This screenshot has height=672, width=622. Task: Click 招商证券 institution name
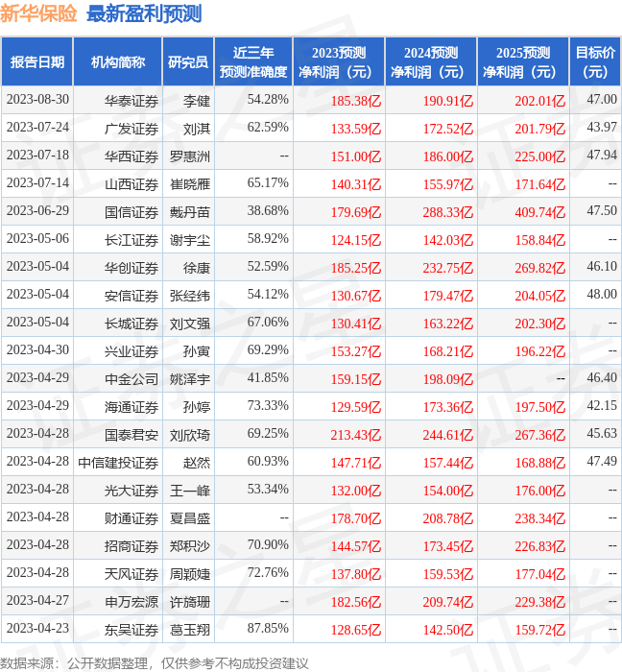pos(132,547)
